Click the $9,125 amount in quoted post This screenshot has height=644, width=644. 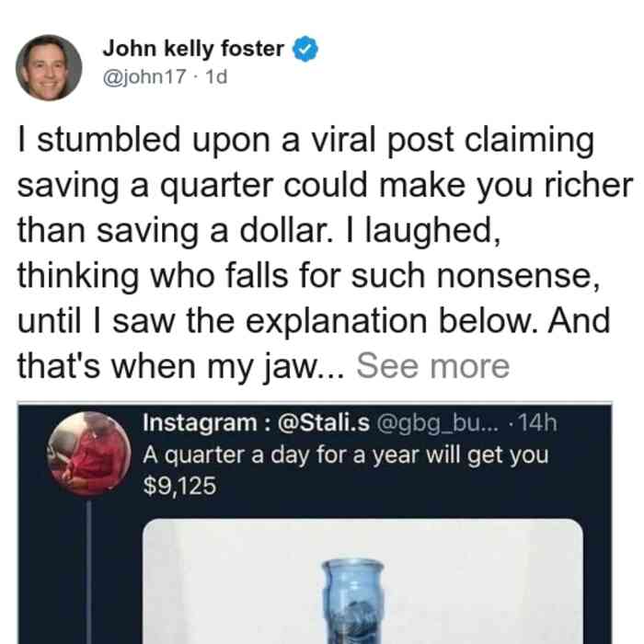click(x=179, y=487)
